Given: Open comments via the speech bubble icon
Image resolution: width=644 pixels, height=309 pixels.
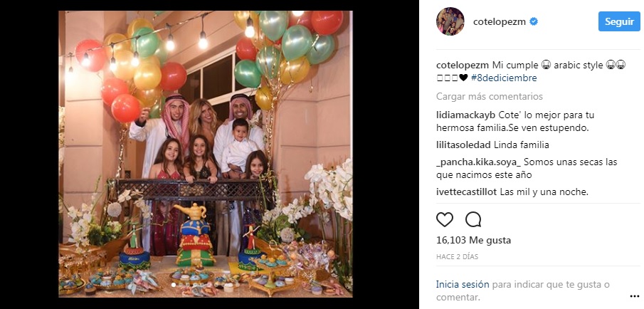Looking at the screenshot, I should [473, 219].
